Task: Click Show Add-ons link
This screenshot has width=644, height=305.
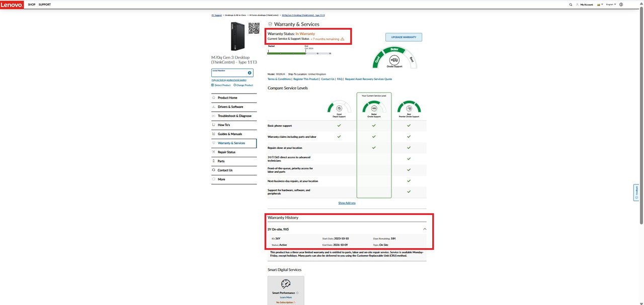Action: click(347, 203)
